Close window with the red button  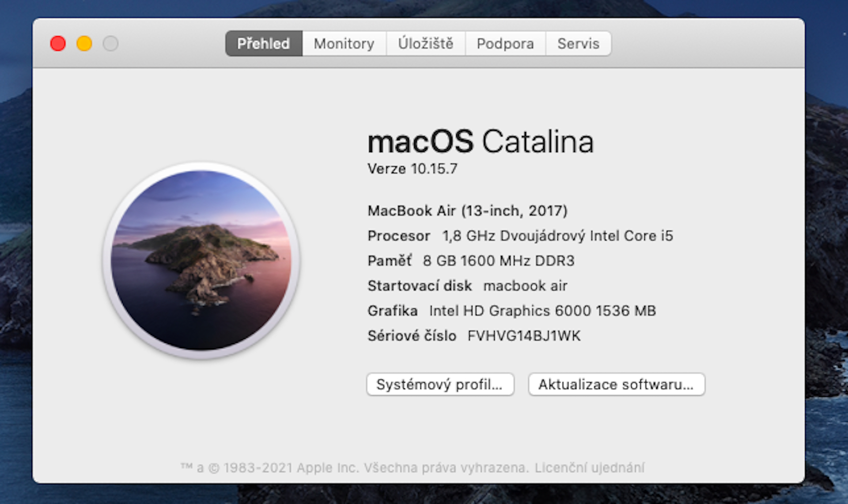[58, 44]
